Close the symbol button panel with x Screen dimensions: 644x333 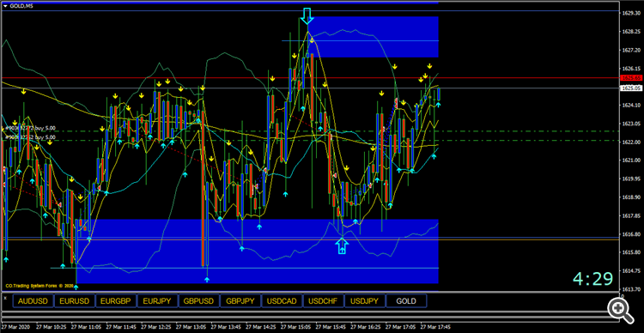point(5,298)
